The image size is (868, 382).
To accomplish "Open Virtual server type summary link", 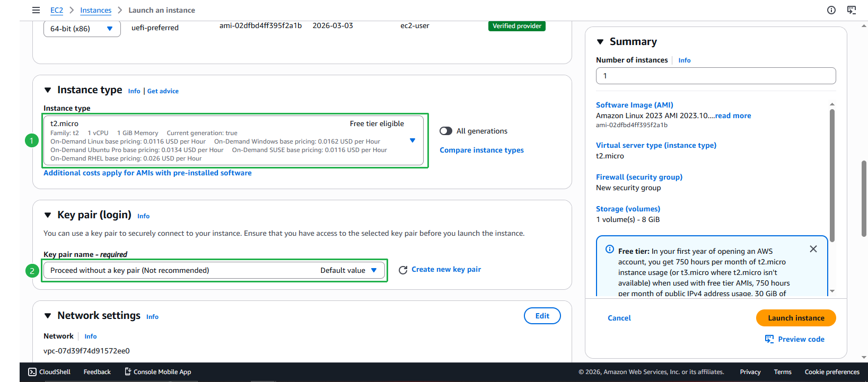I will [656, 145].
